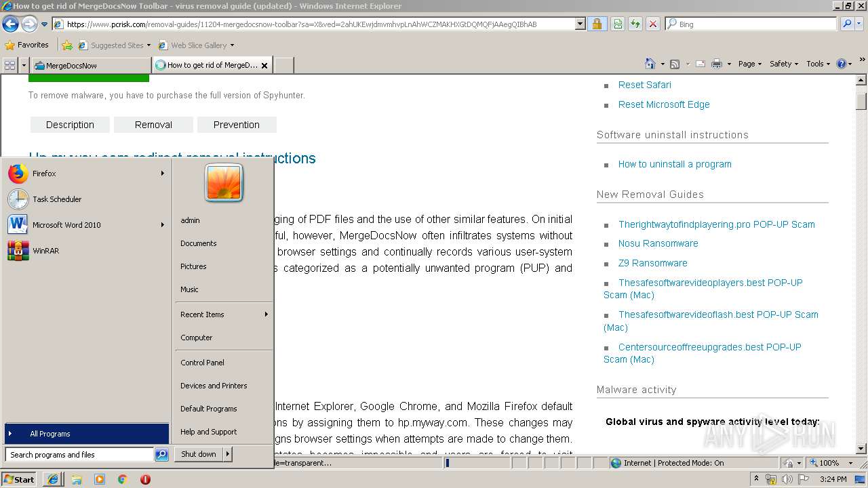The image size is (868, 488).
Task: Click the Quick Tabs grid icon
Action: coord(9,65)
